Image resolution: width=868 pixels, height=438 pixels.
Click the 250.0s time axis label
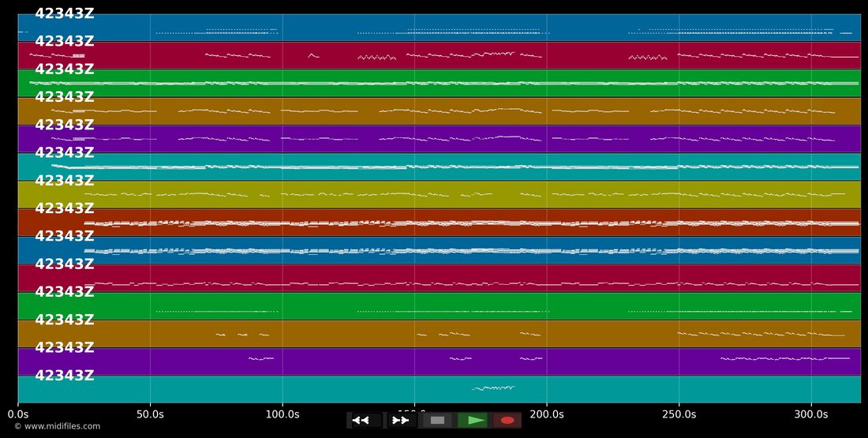(679, 414)
